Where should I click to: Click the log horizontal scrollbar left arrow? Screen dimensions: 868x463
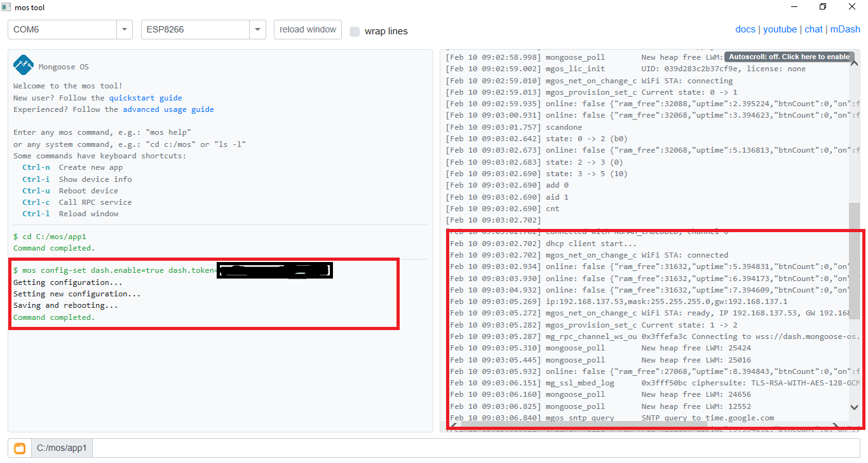454,426
